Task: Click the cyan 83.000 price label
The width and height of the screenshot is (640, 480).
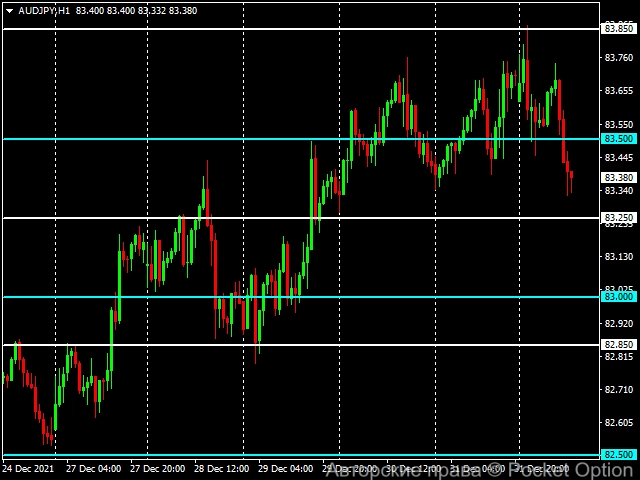Action: click(x=618, y=297)
